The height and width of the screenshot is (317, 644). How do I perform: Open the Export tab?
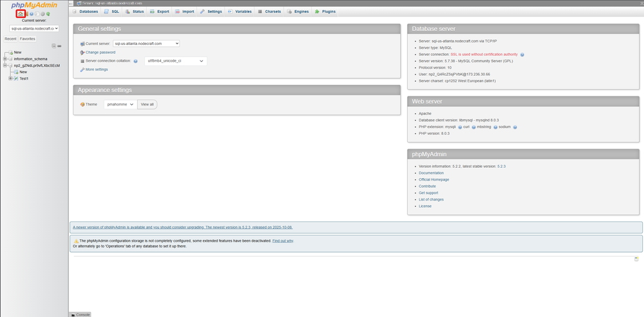[160, 12]
